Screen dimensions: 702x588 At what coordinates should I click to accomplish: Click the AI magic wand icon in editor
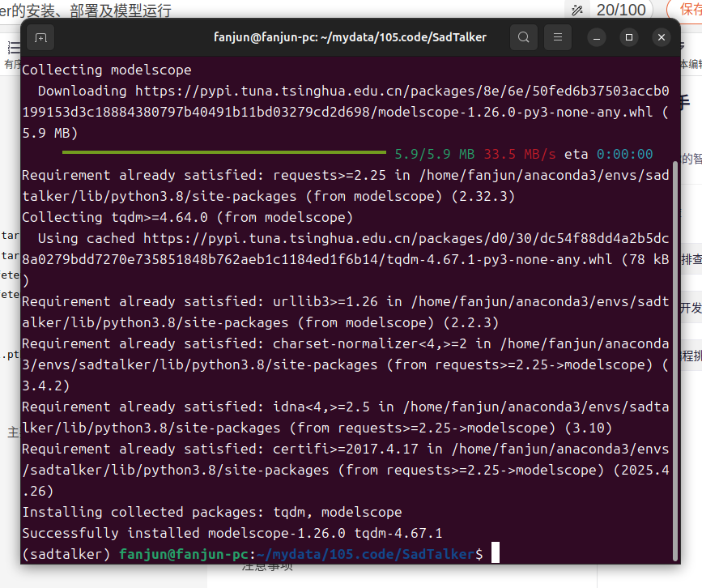click(577, 10)
